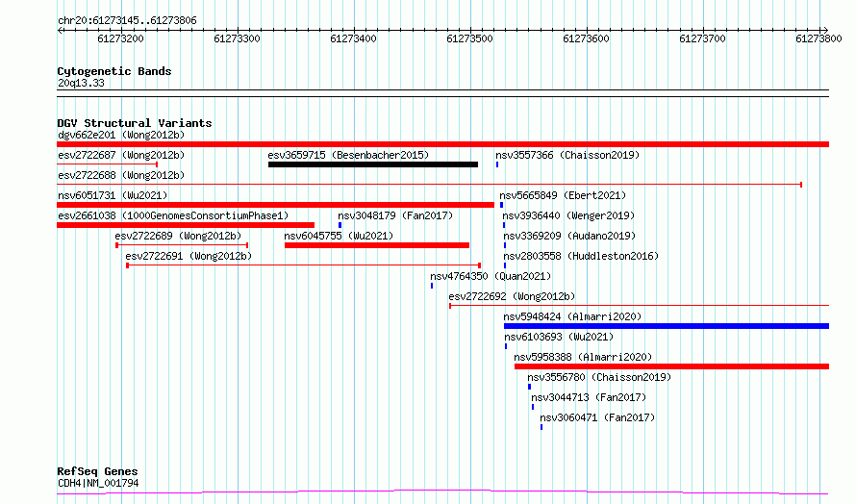Click ruler position 61273800
Screen dimensions: 856x504
[x=818, y=38]
